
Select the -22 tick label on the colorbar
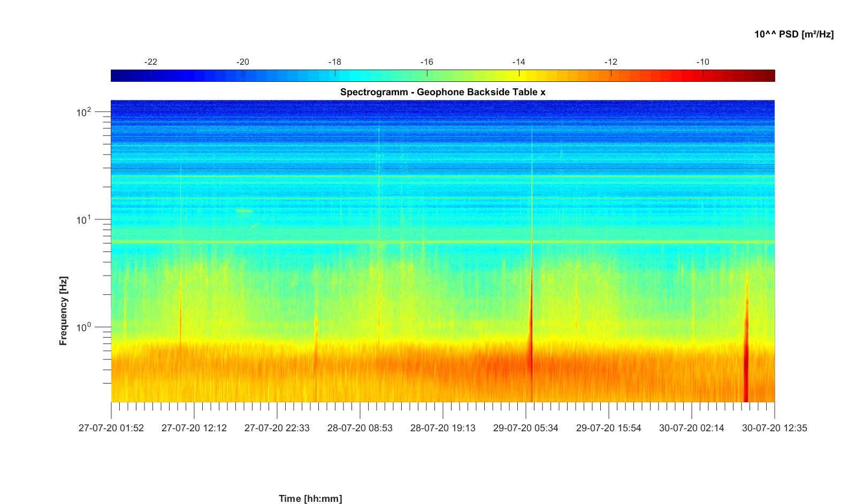[151, 62]
